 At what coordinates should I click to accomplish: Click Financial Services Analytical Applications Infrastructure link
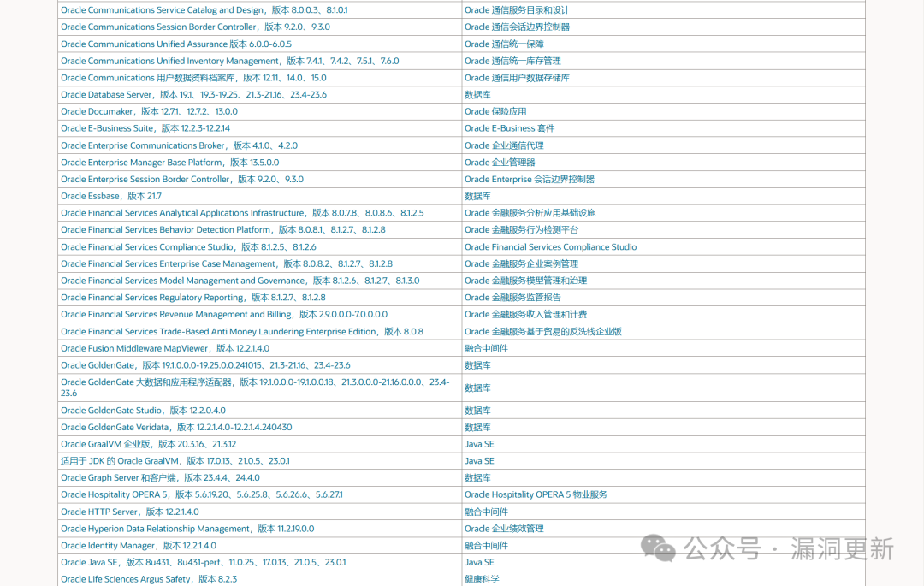click(242, 213)
